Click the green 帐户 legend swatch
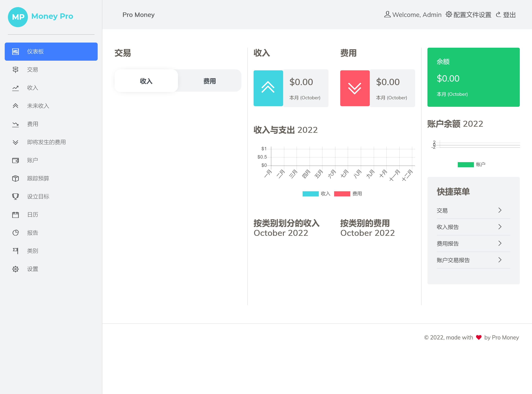This screenshot has width=532, height=394. (x=465, y=164)
